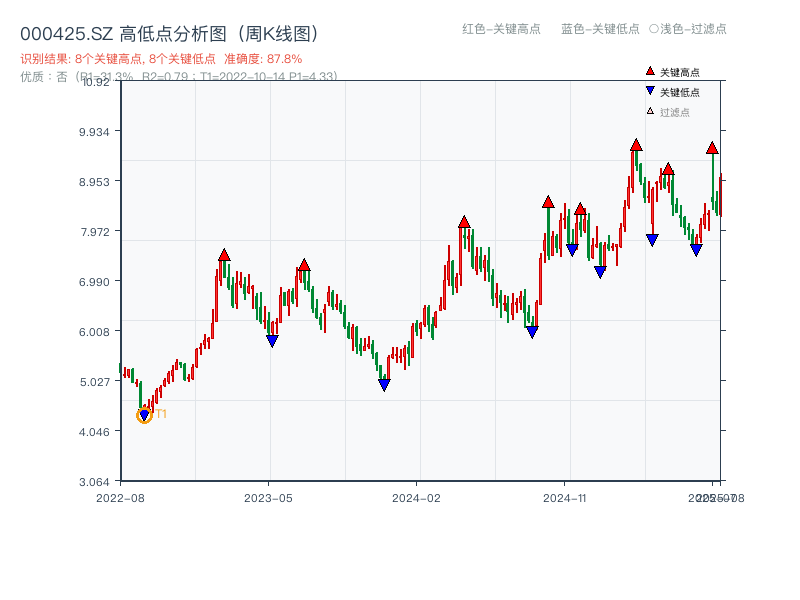Viewport: 800px width, 600px height.
Task: Click the 蓝色-关键低点 header label
Action: click(x=600, y=29)
